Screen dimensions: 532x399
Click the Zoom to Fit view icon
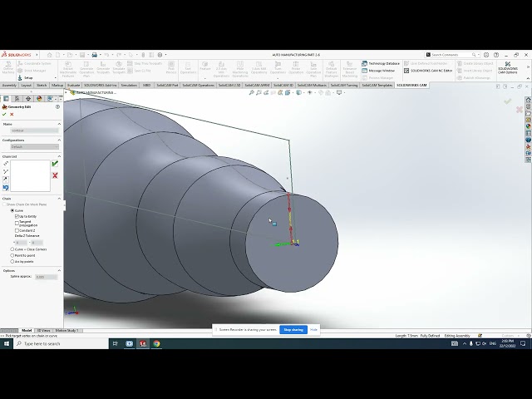pyautogui.click(x=251, y=92)
